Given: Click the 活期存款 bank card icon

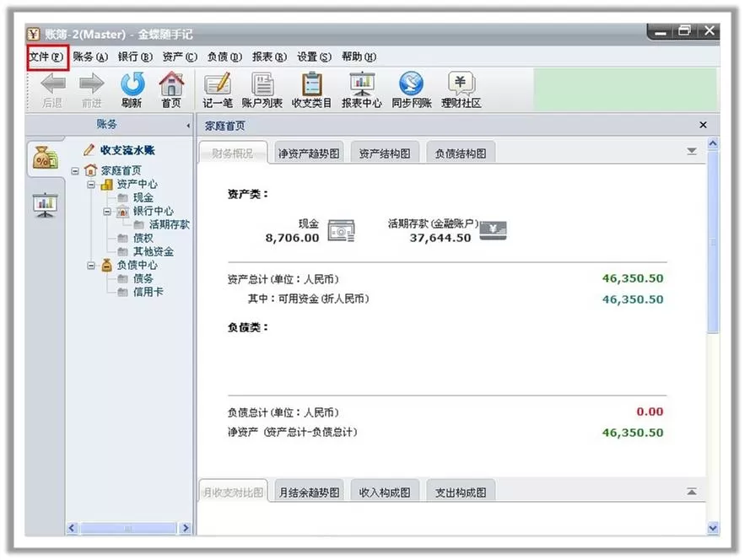Looking at the screenshot, I should coord(494,230).
